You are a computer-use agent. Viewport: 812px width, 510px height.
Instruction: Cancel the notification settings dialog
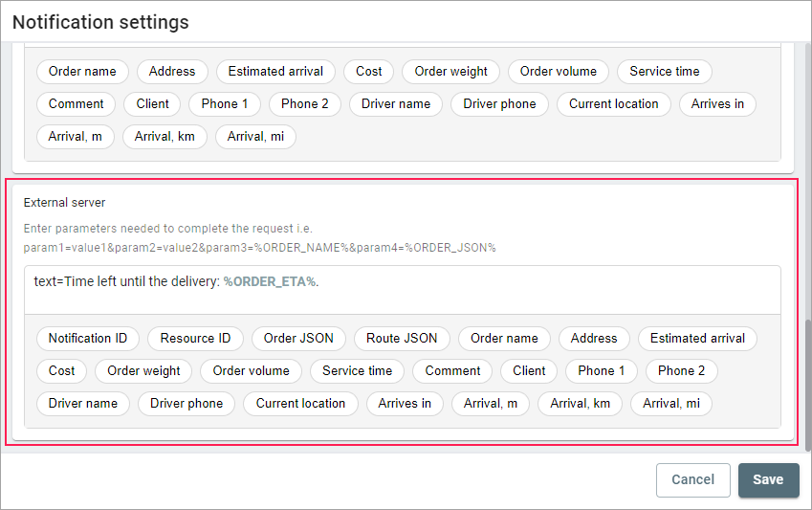pos(692,480)
